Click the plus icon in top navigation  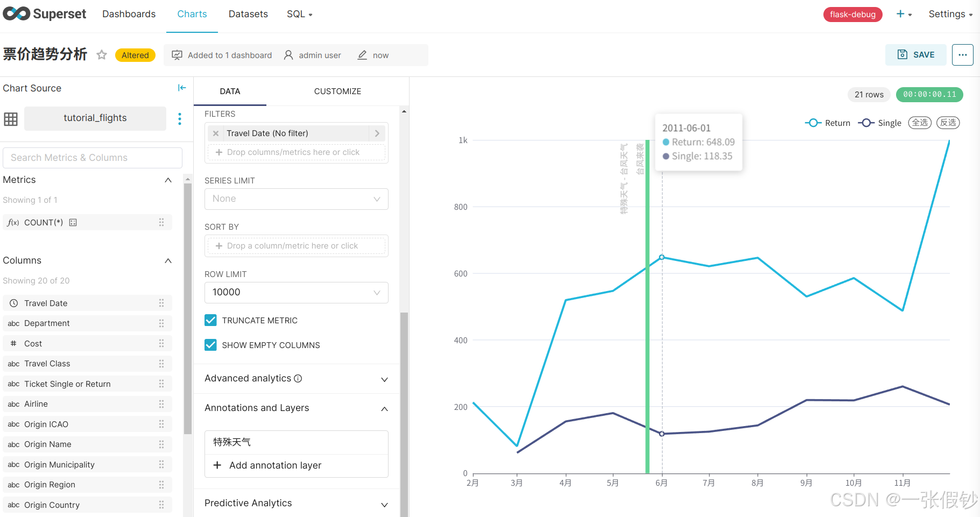coord(900,14)
